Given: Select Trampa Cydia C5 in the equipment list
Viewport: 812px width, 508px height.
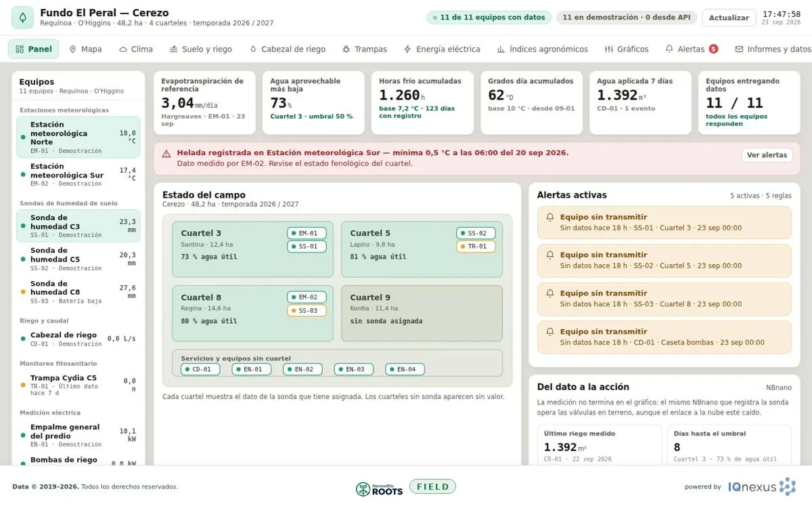Looking at the screenshot, I should click(x=78, y=385).
